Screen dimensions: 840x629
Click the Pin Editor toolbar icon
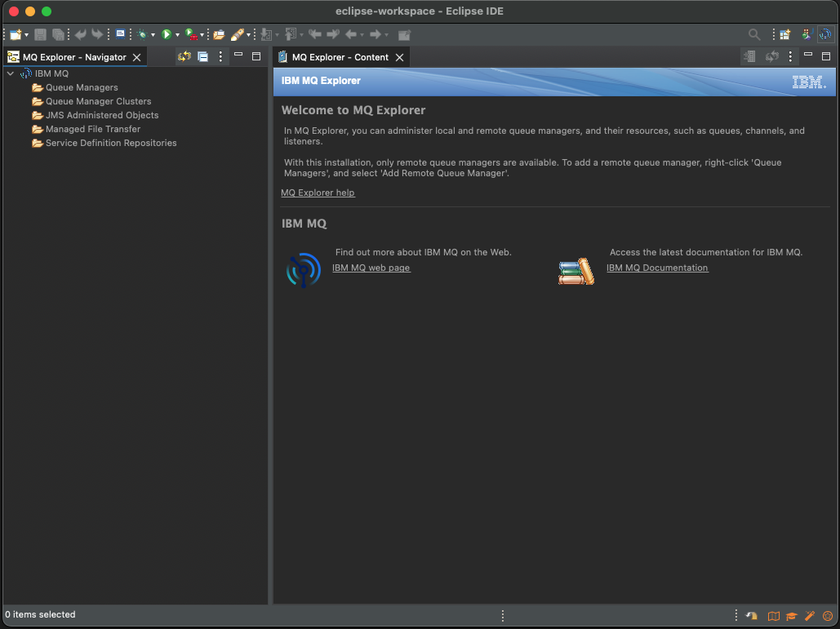pos(404,35)
